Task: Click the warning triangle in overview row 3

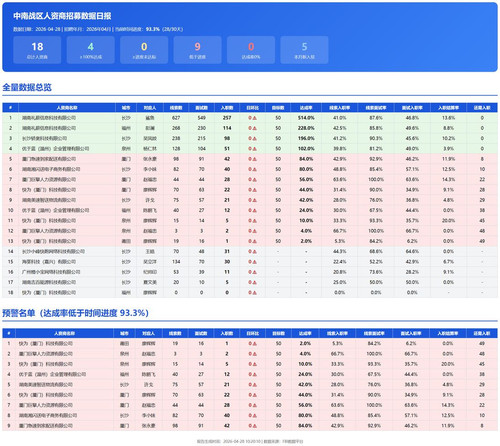Action: (x=255, y=139)
